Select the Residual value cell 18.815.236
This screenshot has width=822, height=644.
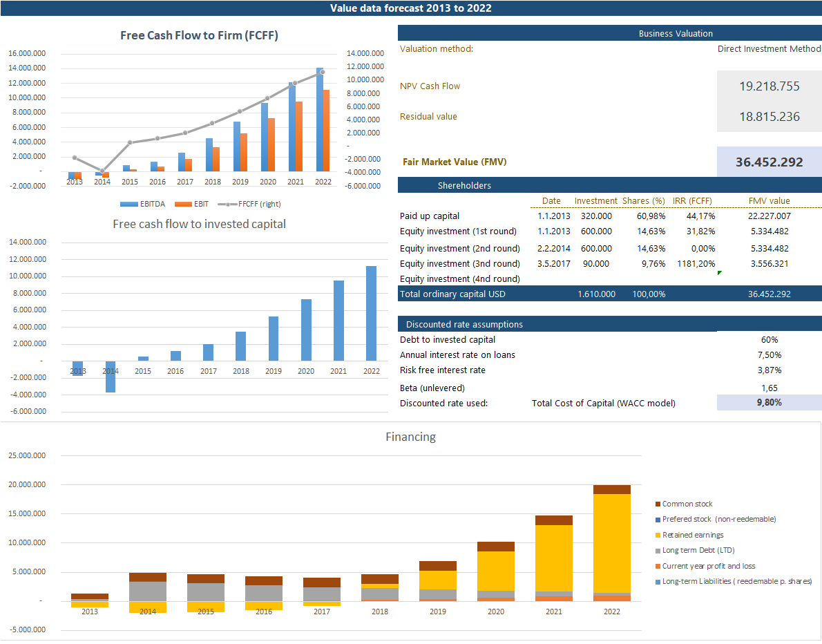point(769,117)
